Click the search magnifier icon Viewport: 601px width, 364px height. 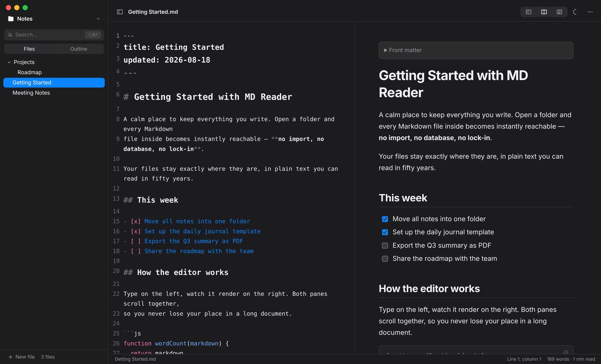pyautogui.click(x=10, y=35)
